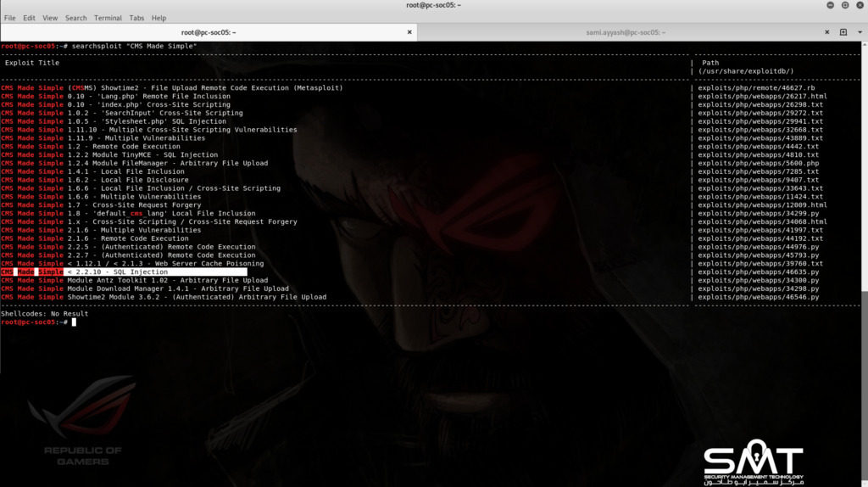Close the terminal window
The width and height of the screenshot is (868, 487).
click(860, 5)
